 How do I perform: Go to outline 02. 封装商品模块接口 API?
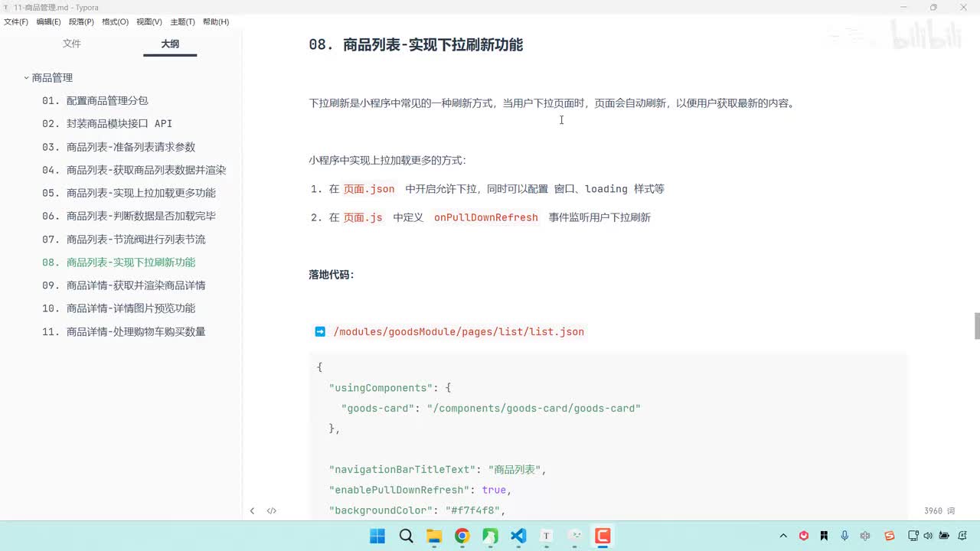107,123
